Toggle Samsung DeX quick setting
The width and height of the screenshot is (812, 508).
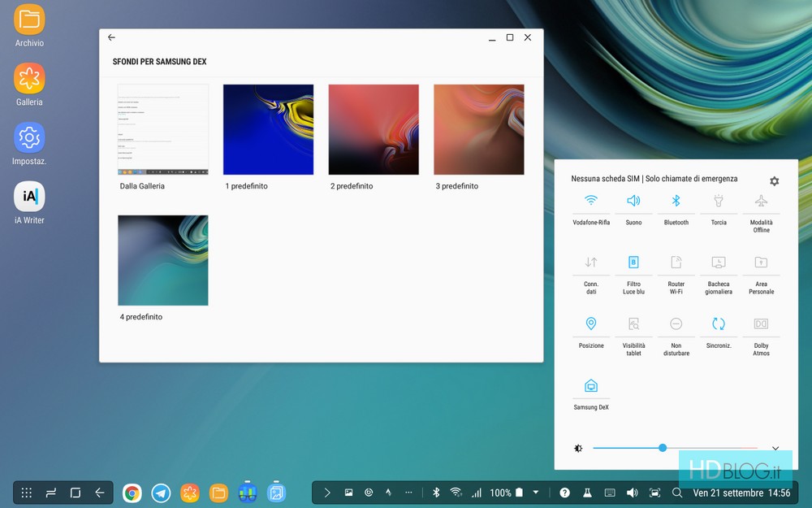(x=591, y=394)
